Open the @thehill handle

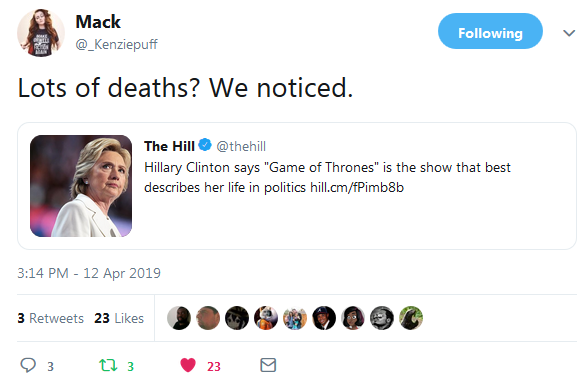[x=241, y=146]
